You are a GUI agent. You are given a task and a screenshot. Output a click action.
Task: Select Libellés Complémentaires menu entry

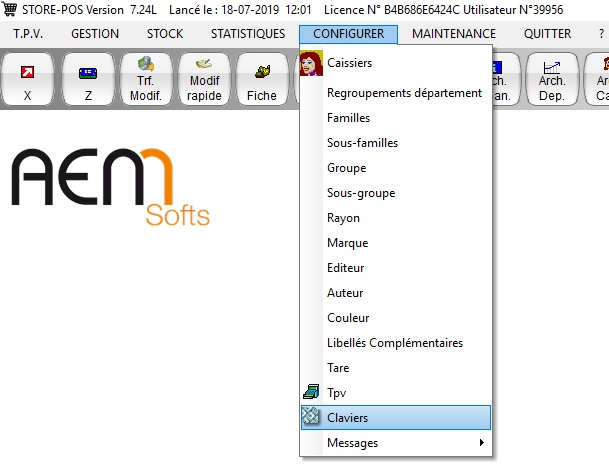coord(394,342)
